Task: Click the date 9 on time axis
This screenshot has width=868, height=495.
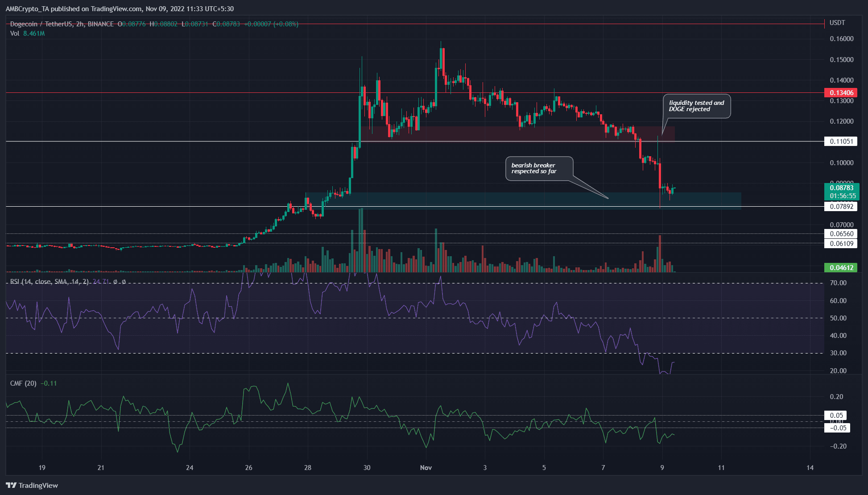Action: (662, 468)
